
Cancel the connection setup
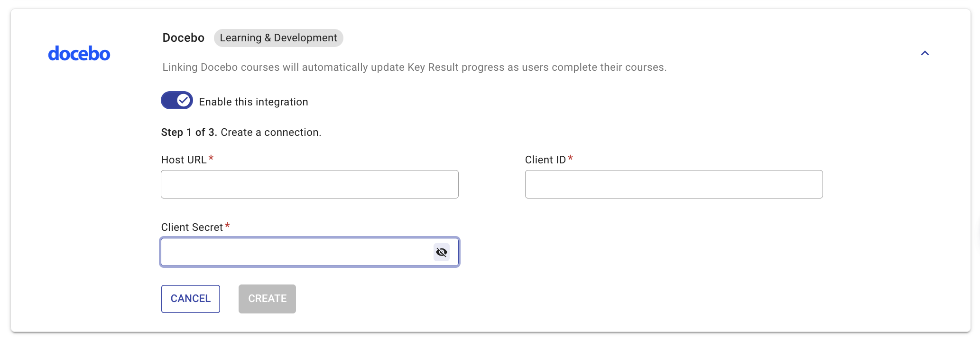(x=191, y=299)
